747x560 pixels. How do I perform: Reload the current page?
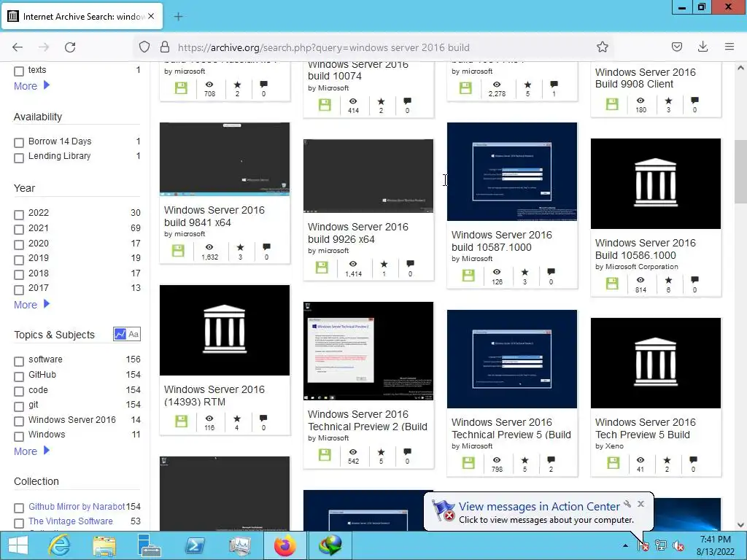[70, 47]
